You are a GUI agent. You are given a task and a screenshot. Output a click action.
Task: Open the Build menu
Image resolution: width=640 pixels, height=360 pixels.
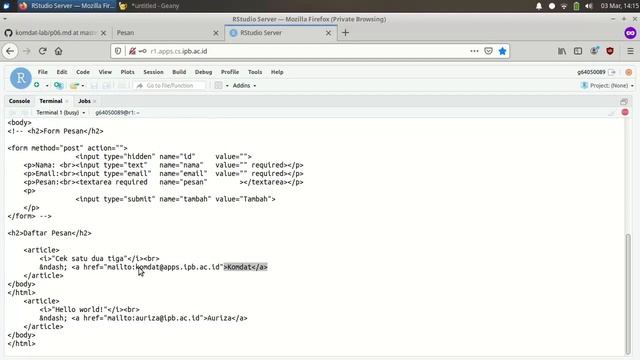pos(179,72)
